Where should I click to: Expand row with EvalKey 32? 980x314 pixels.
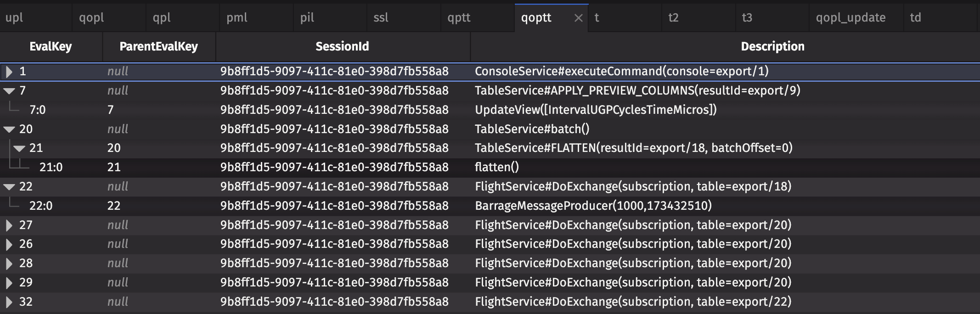(9, 302)
